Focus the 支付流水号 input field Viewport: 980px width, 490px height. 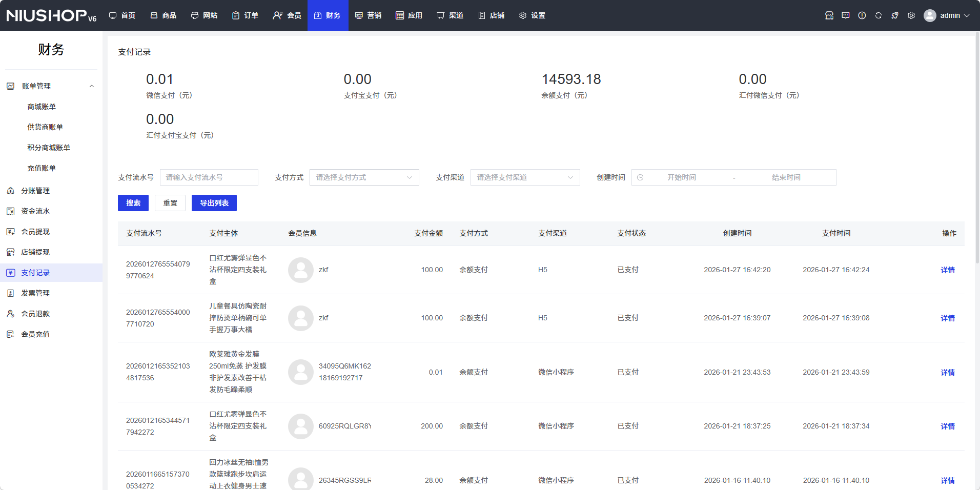click(209, 177)
